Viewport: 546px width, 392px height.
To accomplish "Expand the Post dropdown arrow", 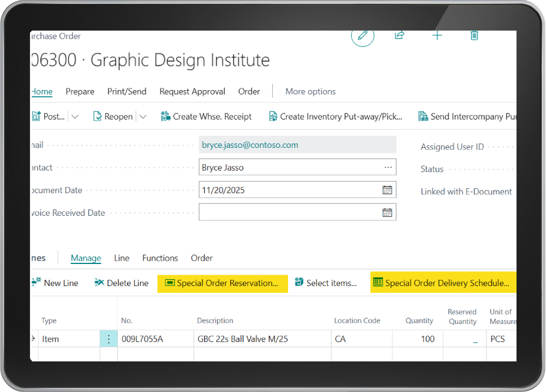I will [x=75, y=117].
